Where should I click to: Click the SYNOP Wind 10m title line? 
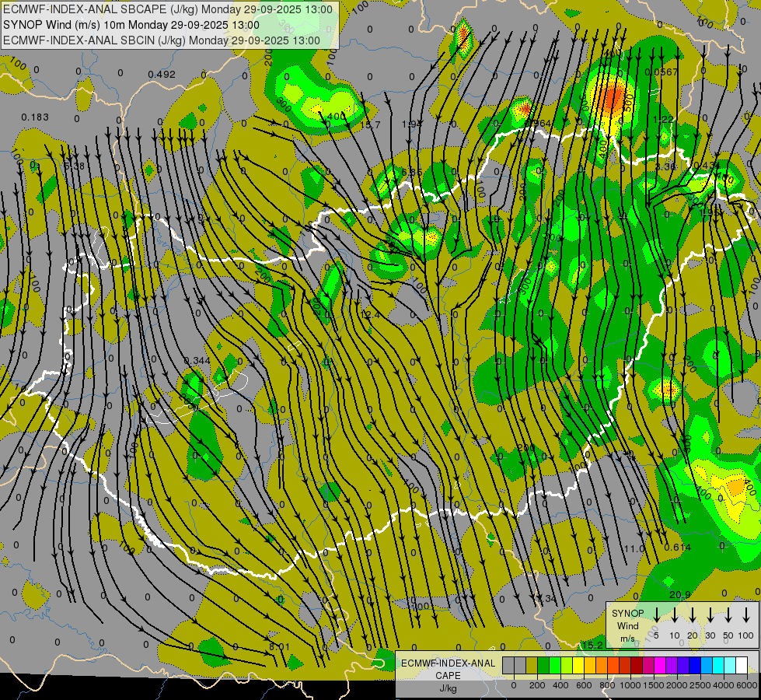[x=131, y=25]
